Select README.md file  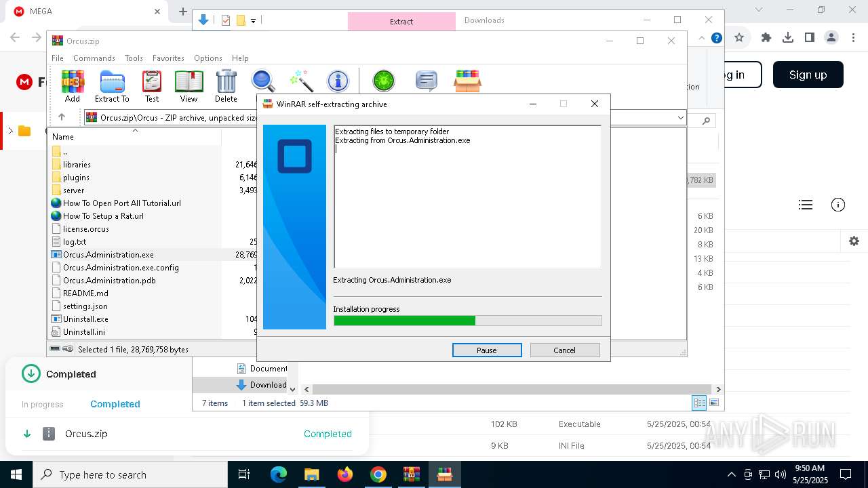85,293
